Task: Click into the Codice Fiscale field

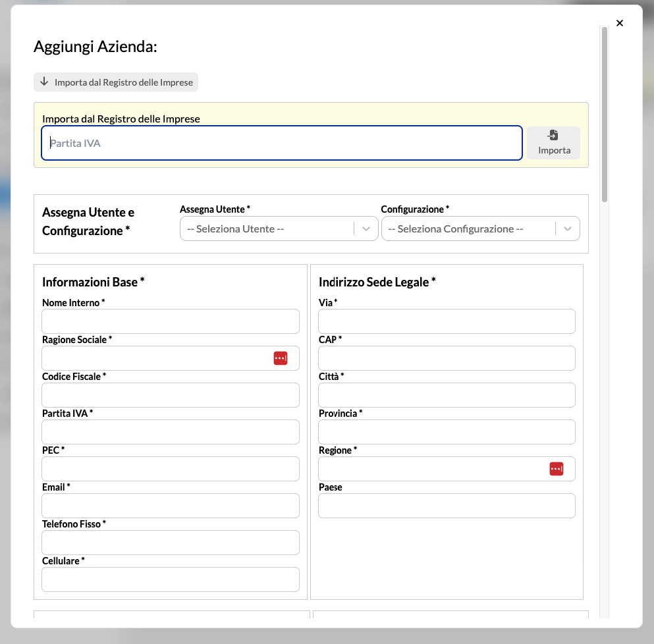Action: [170, 395]
